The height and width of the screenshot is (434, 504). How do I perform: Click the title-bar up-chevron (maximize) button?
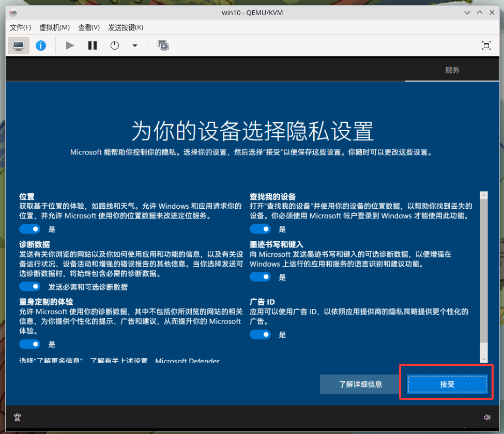coord(480,12)
